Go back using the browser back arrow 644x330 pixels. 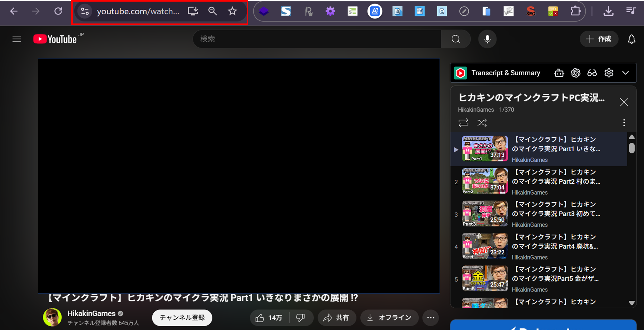[14, 11]
